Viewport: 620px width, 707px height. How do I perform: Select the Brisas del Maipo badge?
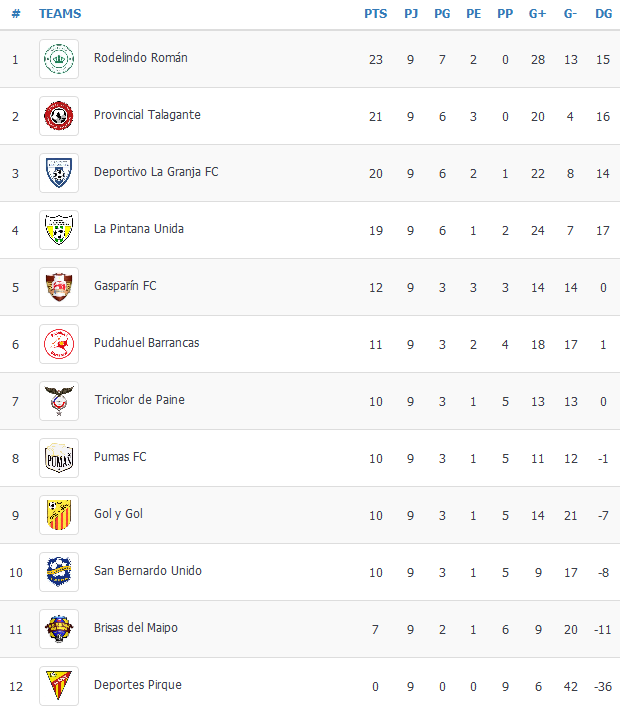(x=59, y=629)
